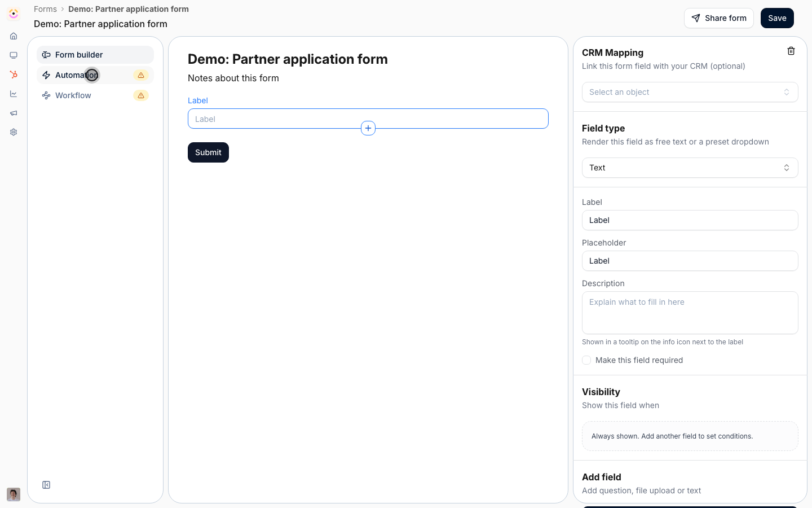The image size is (812, 508).
Task: Open the megaphone announcements icon
Action: (x=14, y=113)
